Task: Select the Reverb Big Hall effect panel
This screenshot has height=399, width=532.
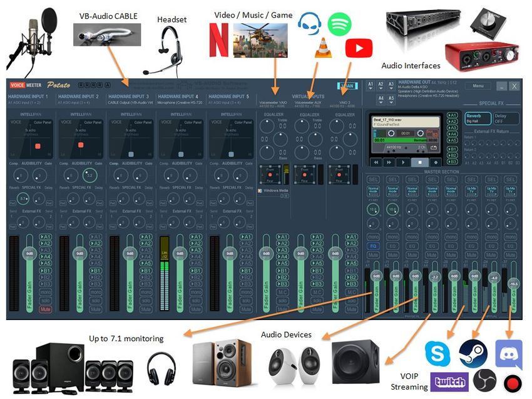Action: coord(478,118)
